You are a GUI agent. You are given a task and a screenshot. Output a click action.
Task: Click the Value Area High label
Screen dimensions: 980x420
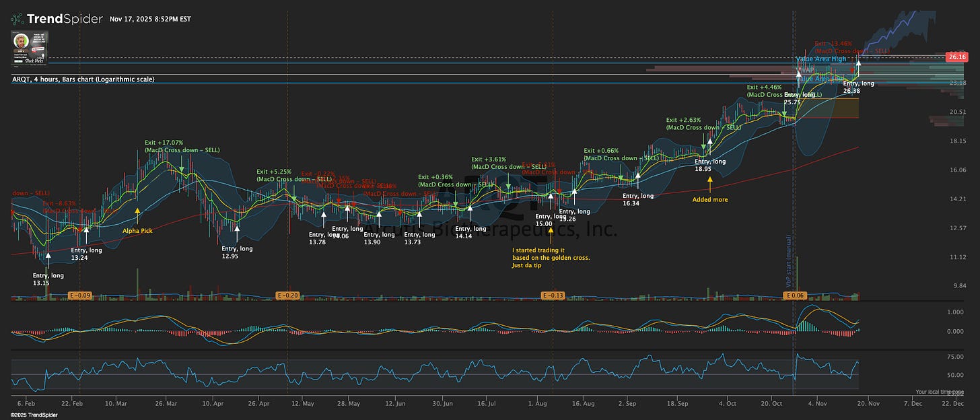coord(821,59)
